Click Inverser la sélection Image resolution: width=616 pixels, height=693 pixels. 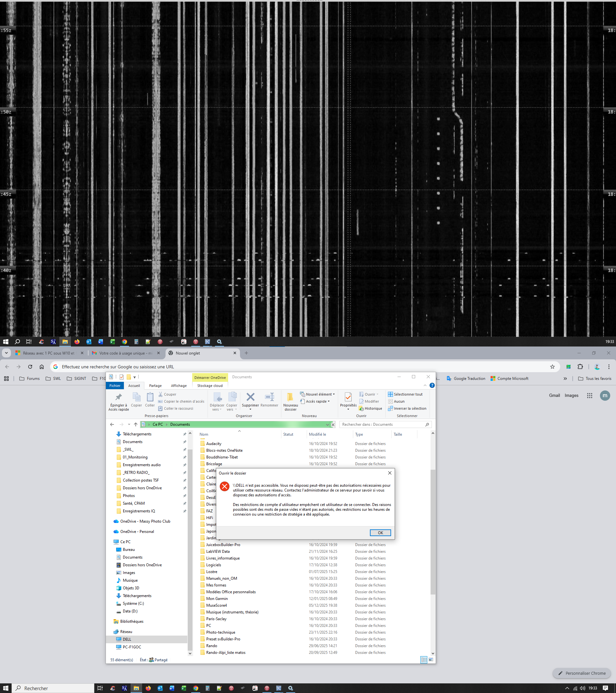(x=407, y=408)
